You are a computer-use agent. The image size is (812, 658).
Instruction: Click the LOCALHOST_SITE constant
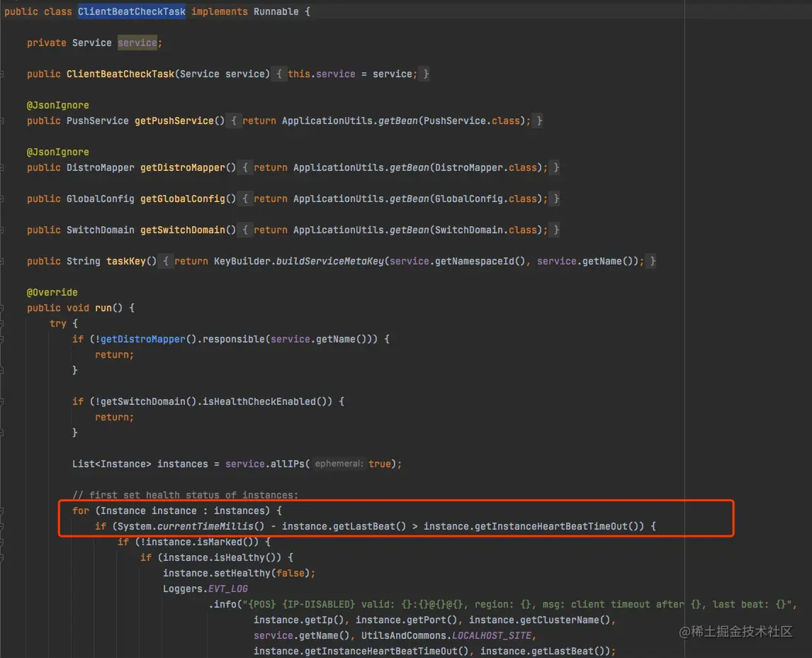(492, 636)
